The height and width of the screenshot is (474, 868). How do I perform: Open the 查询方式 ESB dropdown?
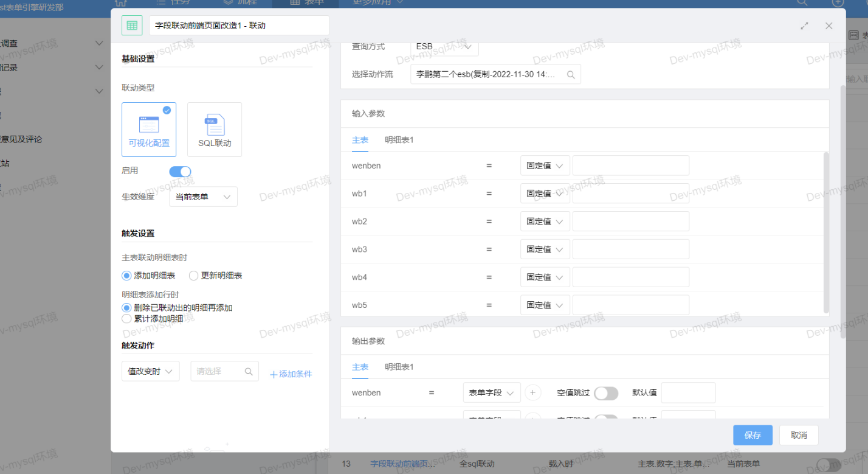pyautogui.click(x=444, y=46)
